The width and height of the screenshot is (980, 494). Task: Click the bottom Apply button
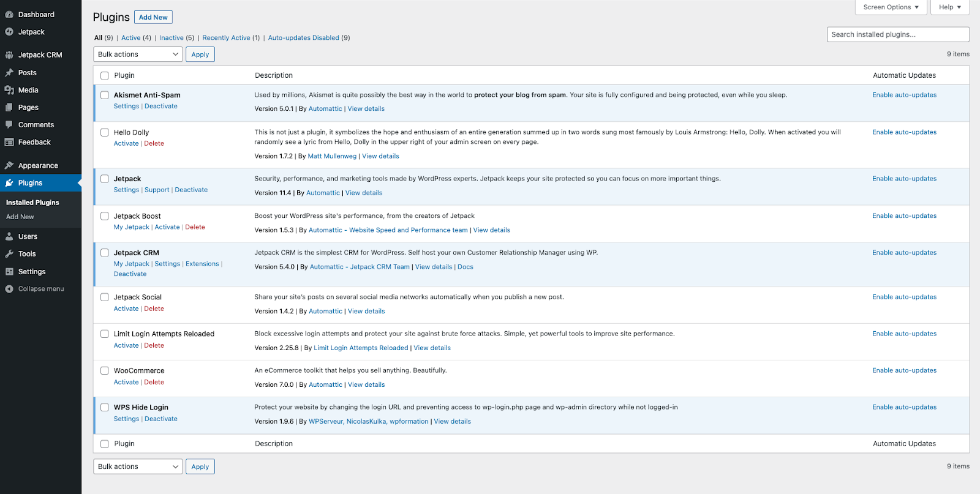(x=200, y=466)
